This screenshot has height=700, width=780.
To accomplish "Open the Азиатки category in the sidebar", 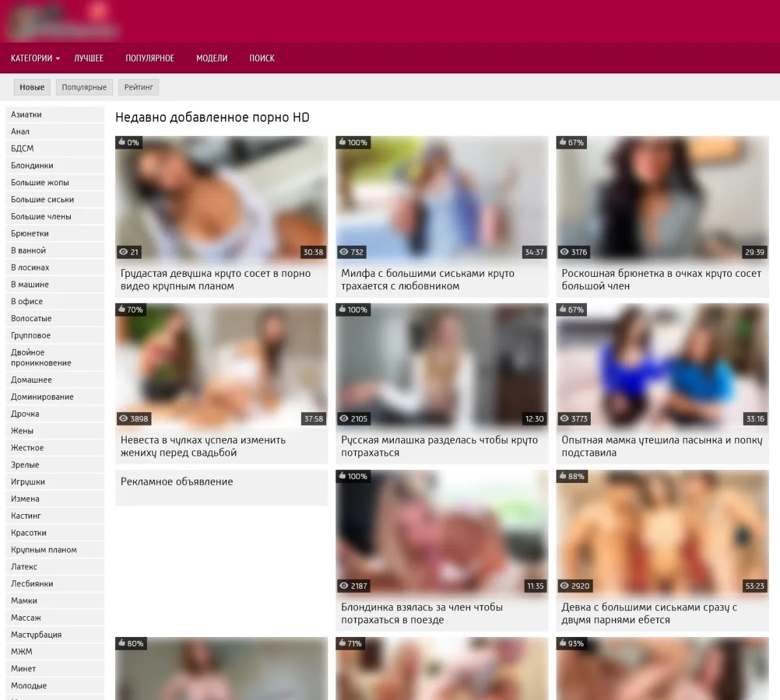I will (x=26, y=115).
